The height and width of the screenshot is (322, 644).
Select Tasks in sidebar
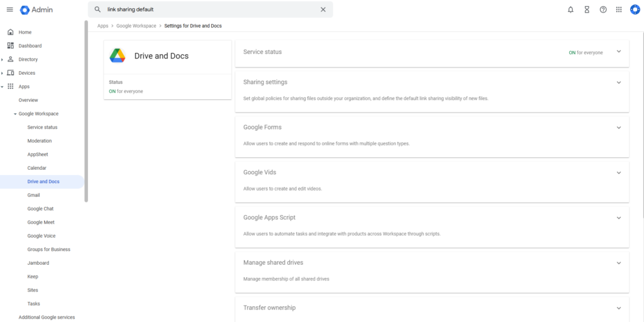pyautogui.click(x=34, y=304)
